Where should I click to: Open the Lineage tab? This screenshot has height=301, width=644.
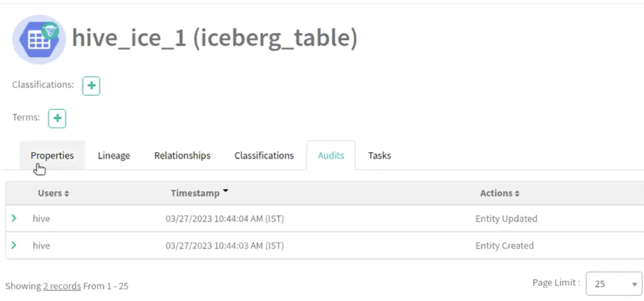(114, 156)
